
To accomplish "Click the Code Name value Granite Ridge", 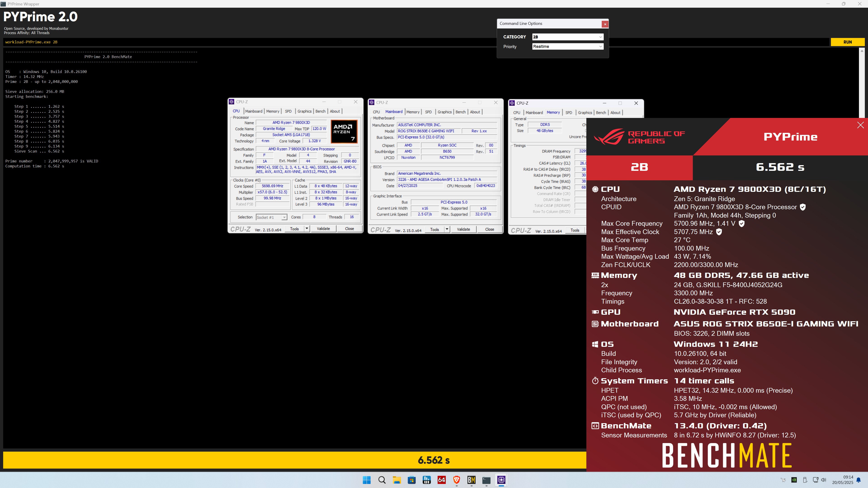I will [274, 129].
